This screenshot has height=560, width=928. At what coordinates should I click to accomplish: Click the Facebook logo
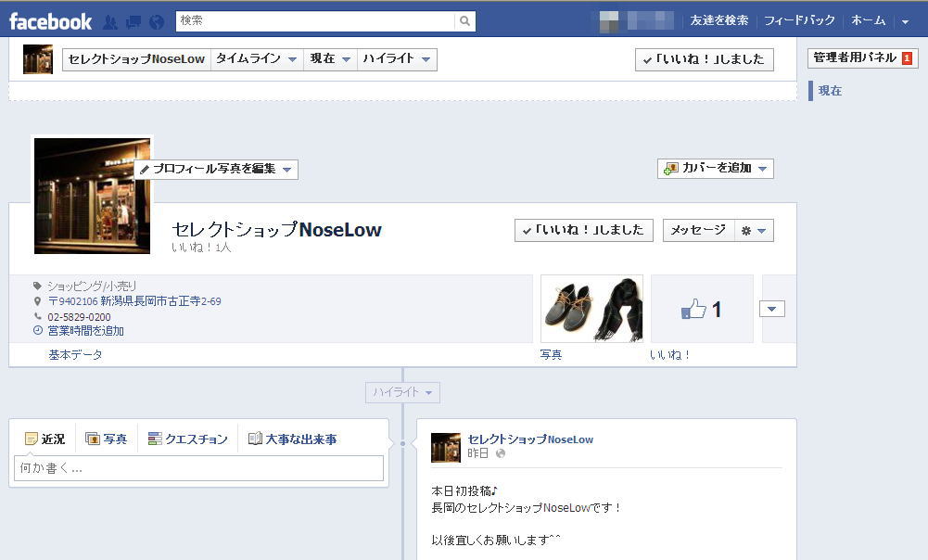point(50,22)
